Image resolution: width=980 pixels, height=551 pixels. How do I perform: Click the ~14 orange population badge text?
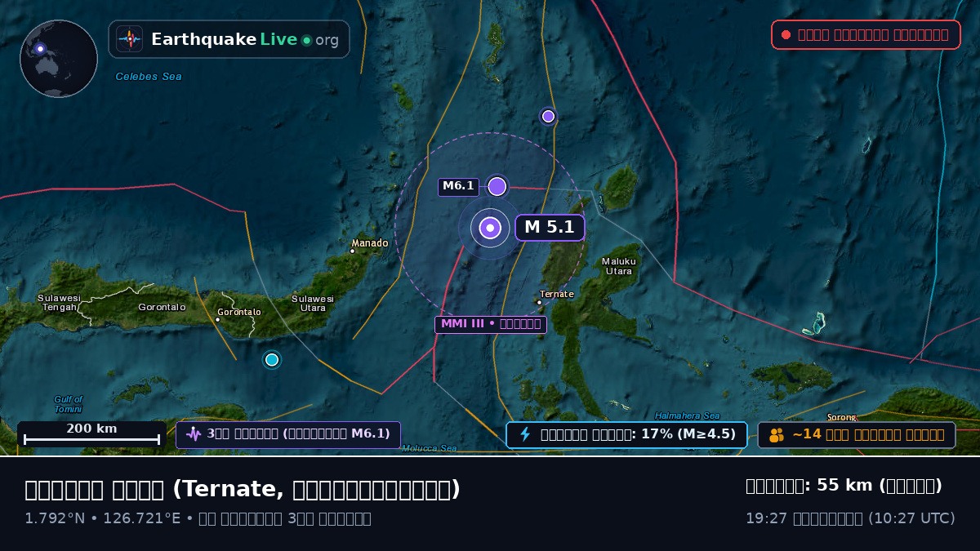[868, 434]
